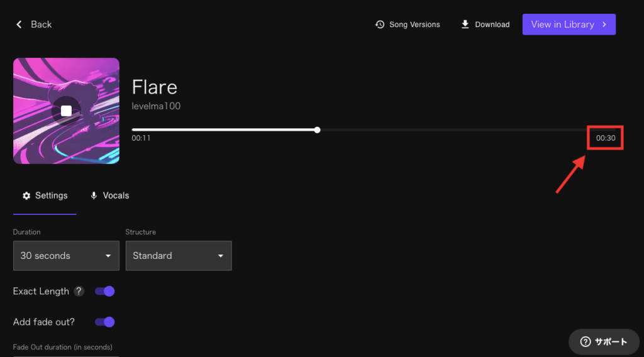
Task: Click View in Library button
Action: point(569,25)
